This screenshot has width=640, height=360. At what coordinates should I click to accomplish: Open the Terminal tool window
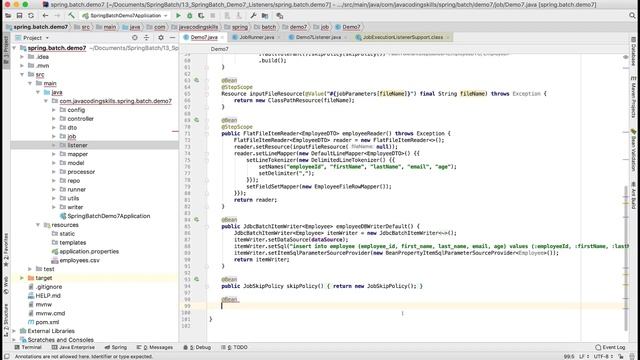point(28,347)
